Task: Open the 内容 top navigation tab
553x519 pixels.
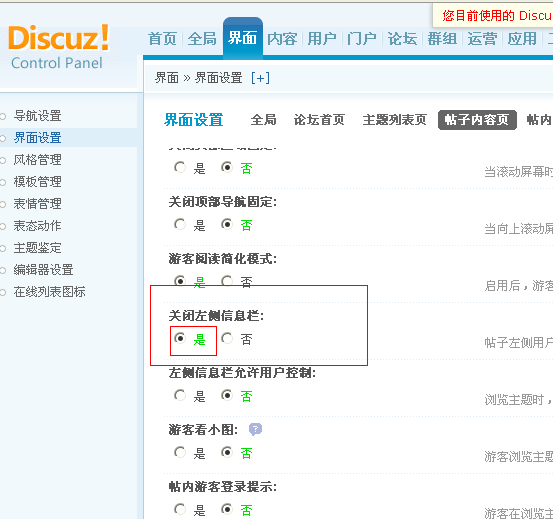Action: point(282,38)
